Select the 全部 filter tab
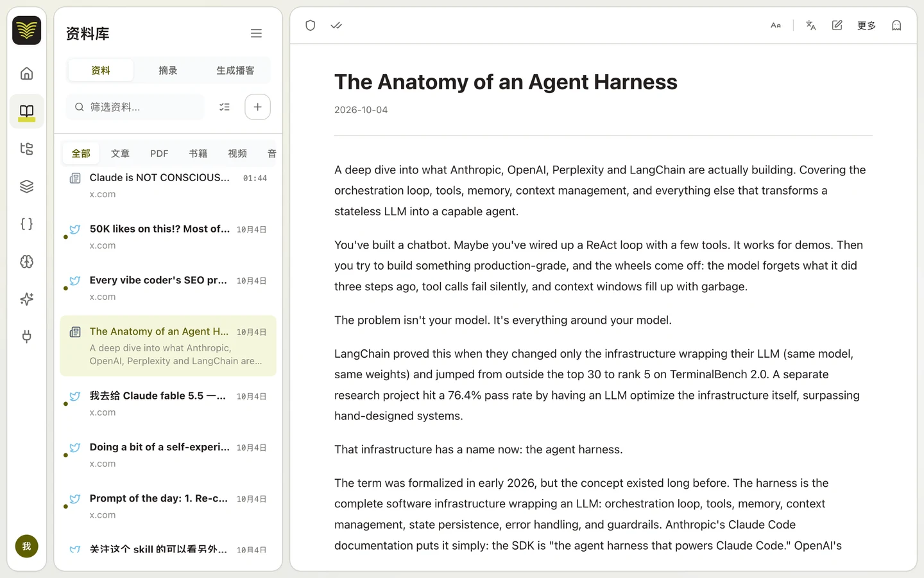924x578 pixels. [x=81, y=153]
